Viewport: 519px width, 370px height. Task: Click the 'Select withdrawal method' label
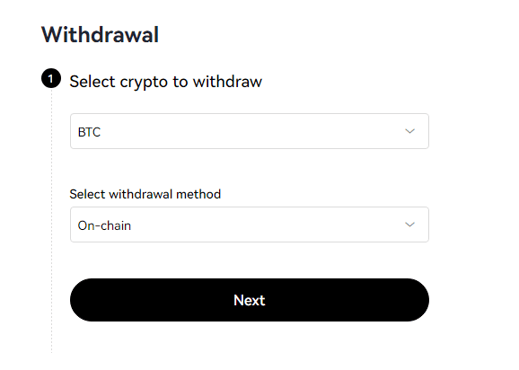point(145,194)
